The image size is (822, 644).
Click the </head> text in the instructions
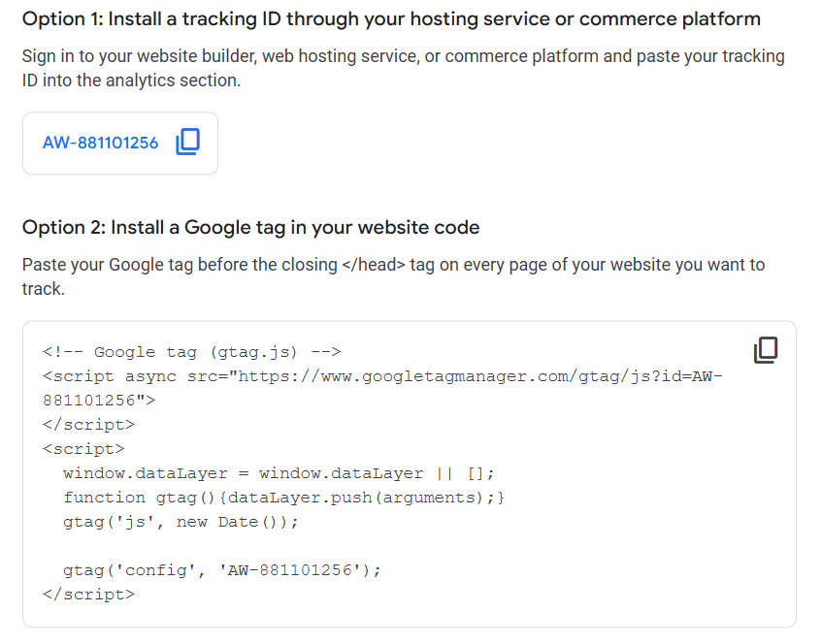point(374,265)
